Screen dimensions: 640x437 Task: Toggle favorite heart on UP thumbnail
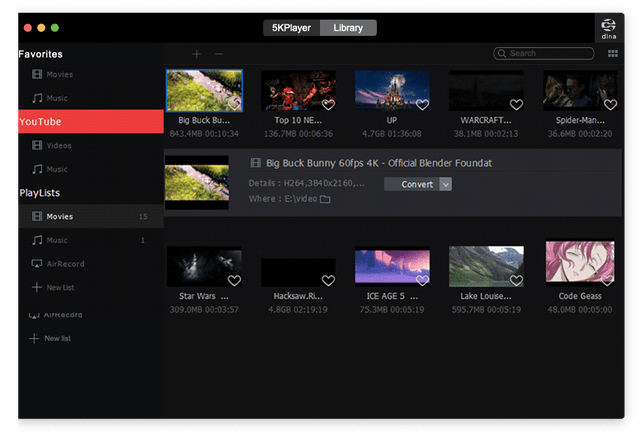(x=422, y=104)
